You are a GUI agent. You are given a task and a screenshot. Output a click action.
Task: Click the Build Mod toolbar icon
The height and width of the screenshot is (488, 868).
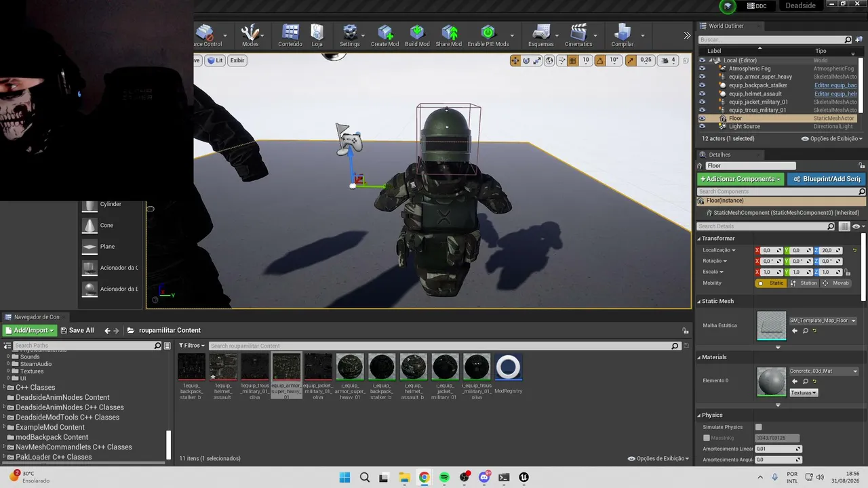[417, 35]
